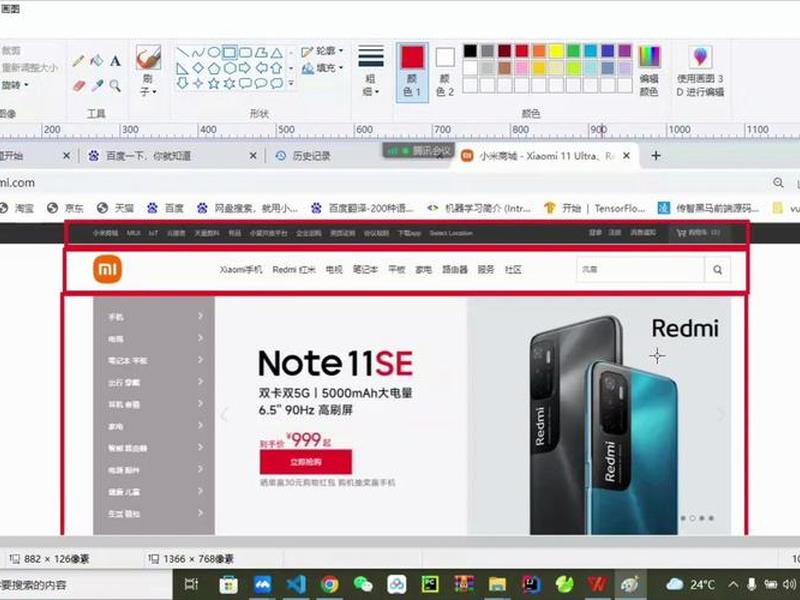Choose the Triangle shape
The height and width of the screenshot is (600, 800).
[x=277, y=53]
